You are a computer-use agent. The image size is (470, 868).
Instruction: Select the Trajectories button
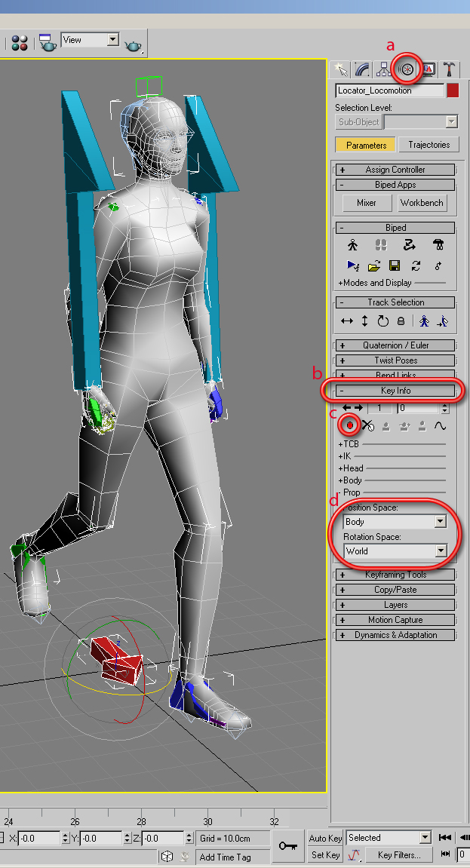(x=429, y=145)
